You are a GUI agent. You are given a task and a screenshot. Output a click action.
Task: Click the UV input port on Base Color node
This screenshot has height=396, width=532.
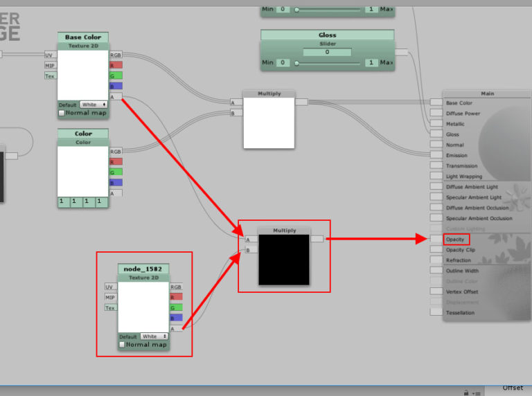(x=50, y=55)
